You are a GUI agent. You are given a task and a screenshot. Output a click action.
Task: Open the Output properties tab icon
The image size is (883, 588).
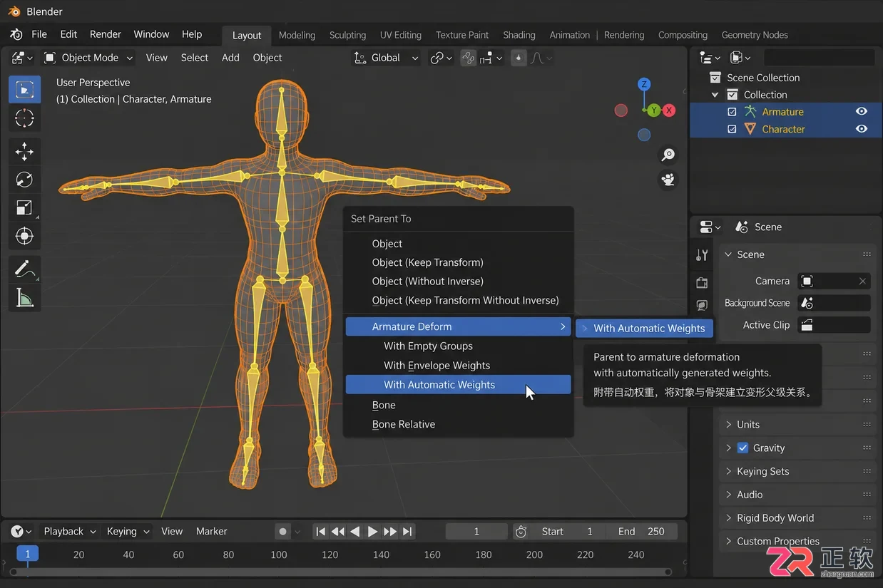[x=702, y=305]
